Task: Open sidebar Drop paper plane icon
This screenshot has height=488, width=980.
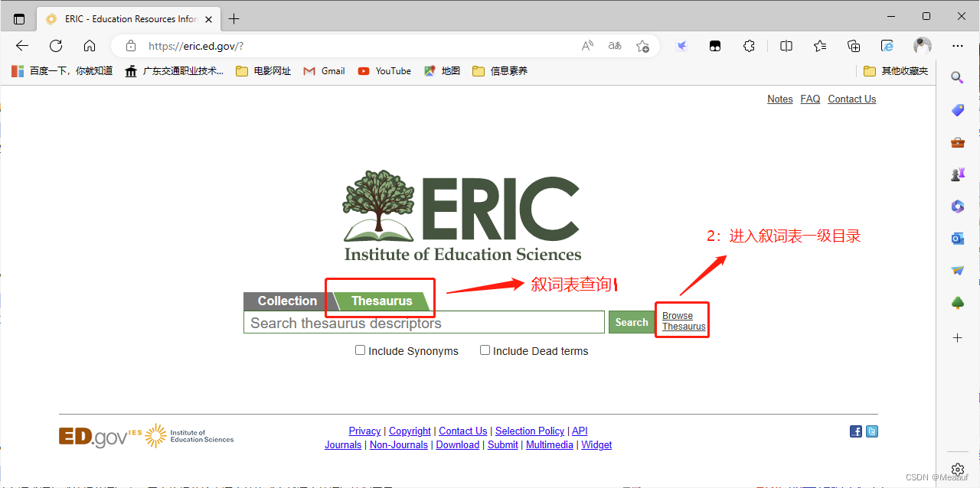Action: click(957, 271)
